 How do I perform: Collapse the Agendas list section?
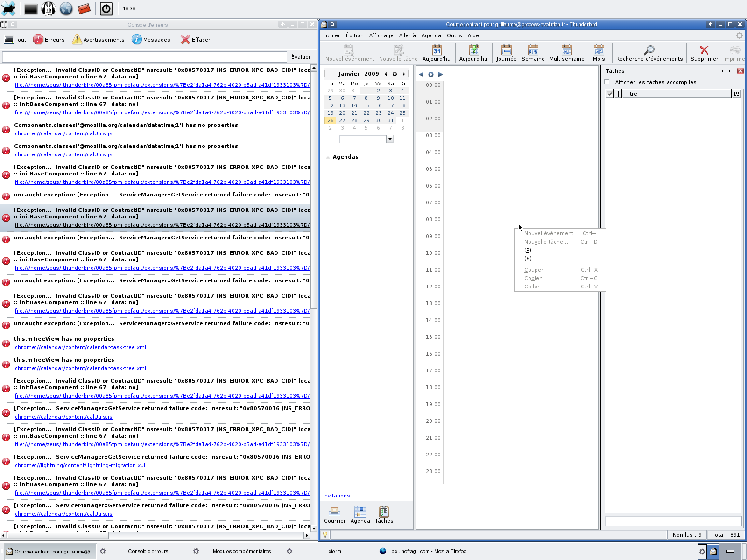pos(328,157)
